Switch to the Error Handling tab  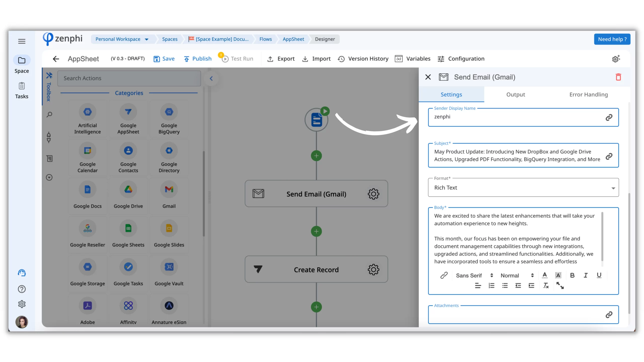coord(588,95)
